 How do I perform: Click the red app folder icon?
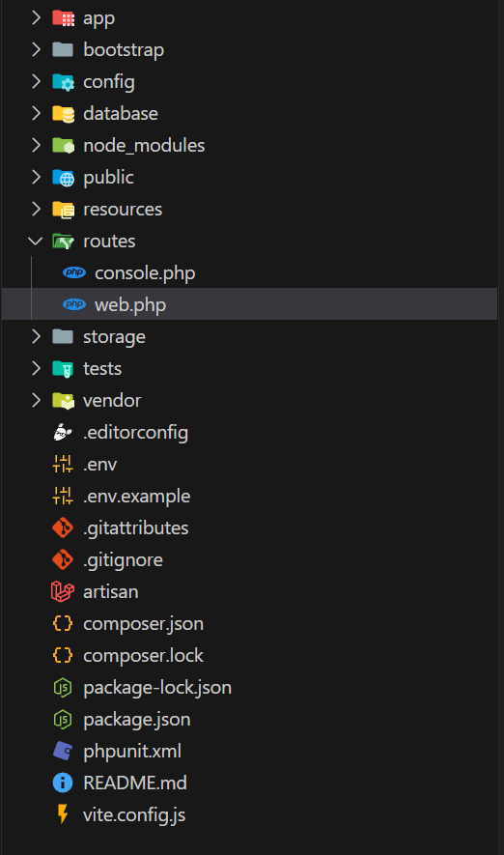63,18
